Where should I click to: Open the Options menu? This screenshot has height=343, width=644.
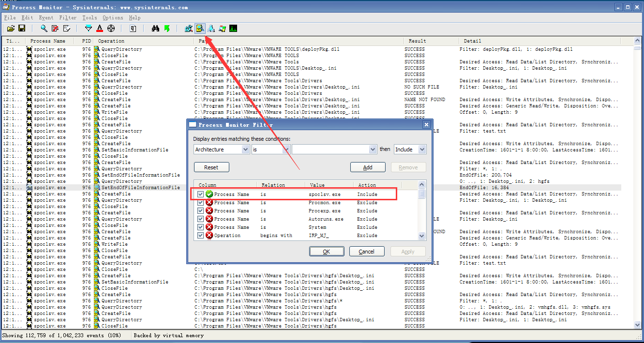113,17
